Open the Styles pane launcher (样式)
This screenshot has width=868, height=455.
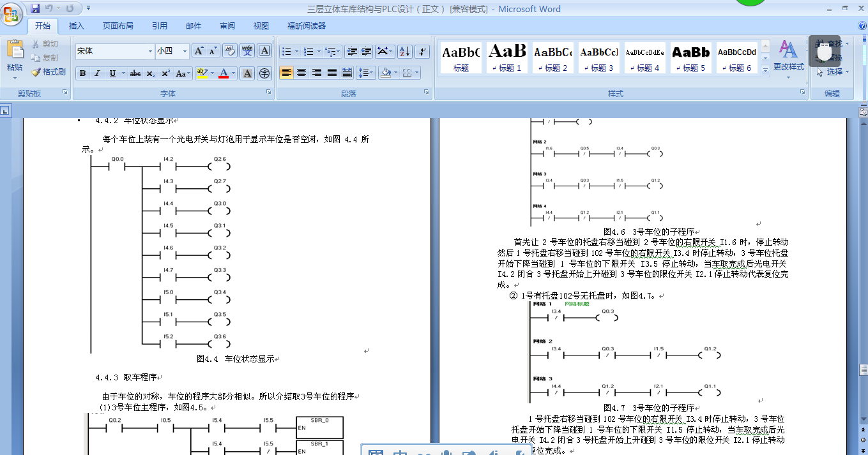point(803,93)
